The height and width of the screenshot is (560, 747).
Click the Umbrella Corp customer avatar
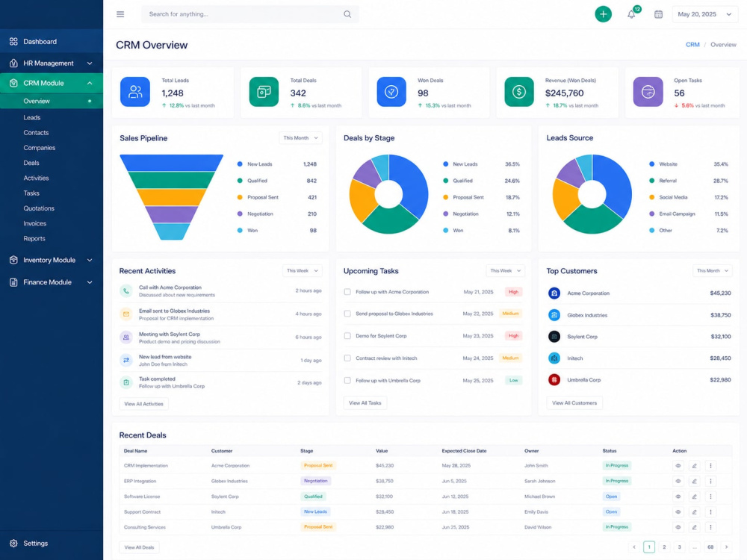click(x=554, y=380)
